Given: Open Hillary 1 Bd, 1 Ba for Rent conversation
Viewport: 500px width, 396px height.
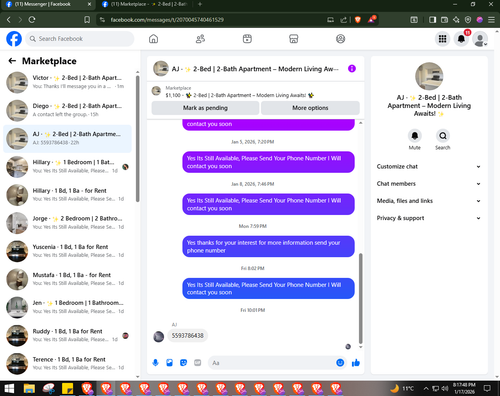Looking at the screenshot, I should tap(68, 195).
